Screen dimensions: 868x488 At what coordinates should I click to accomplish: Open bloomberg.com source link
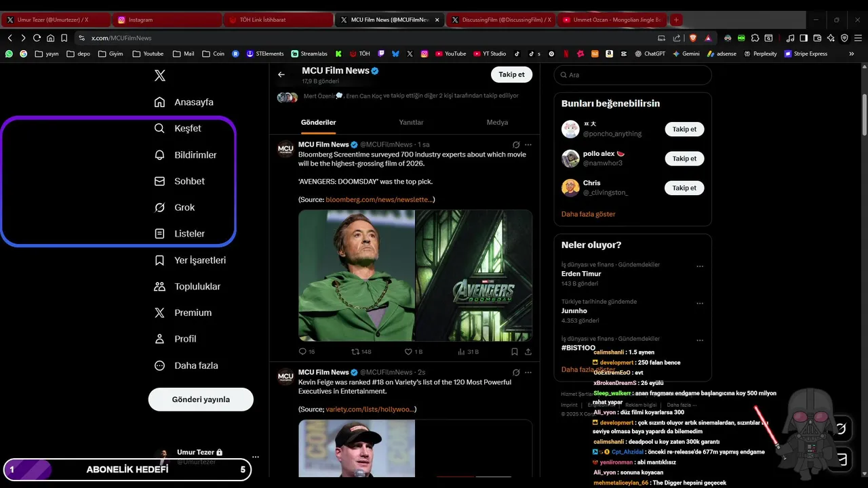point(378,199)
